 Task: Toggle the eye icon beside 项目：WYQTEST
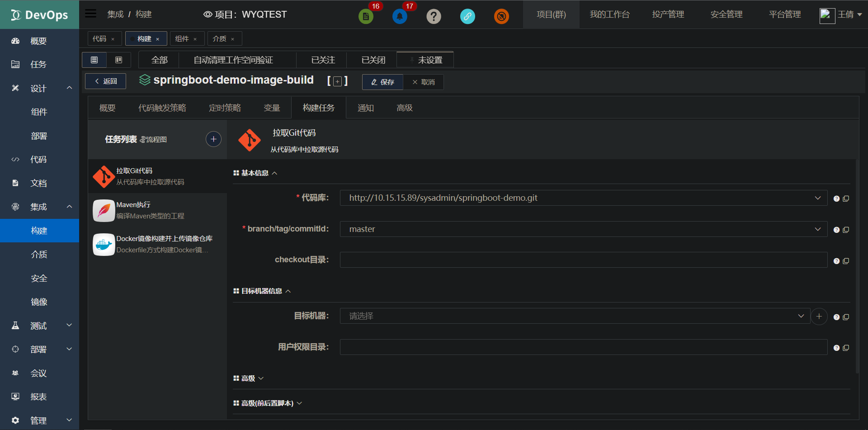pos(208,14)
